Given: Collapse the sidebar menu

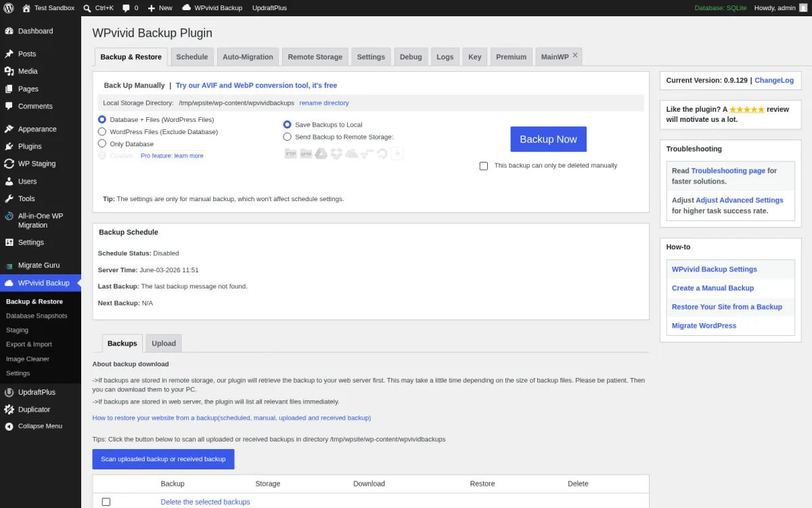Looking at the screenshot, I should coord(41,427).
